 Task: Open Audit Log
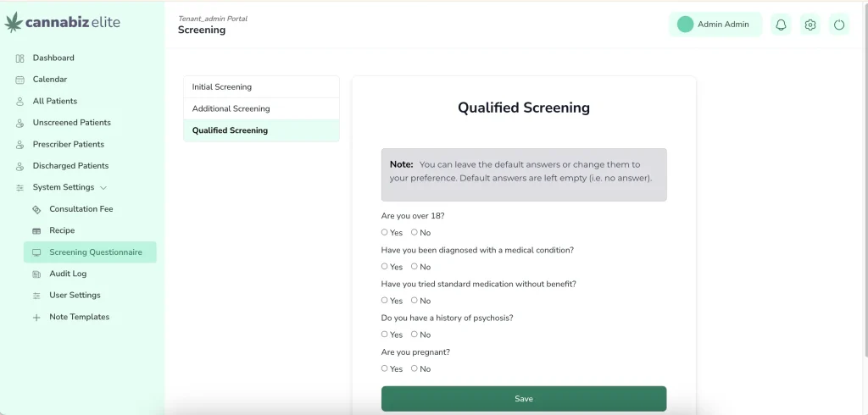[x=68, y=274]
